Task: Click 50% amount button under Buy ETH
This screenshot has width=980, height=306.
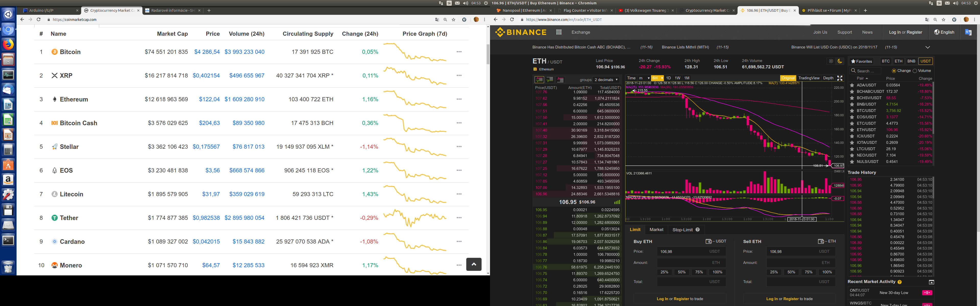Action: 681,272
